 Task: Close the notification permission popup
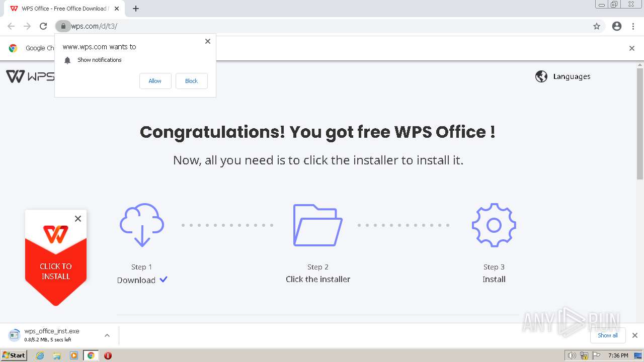point(208,41)
